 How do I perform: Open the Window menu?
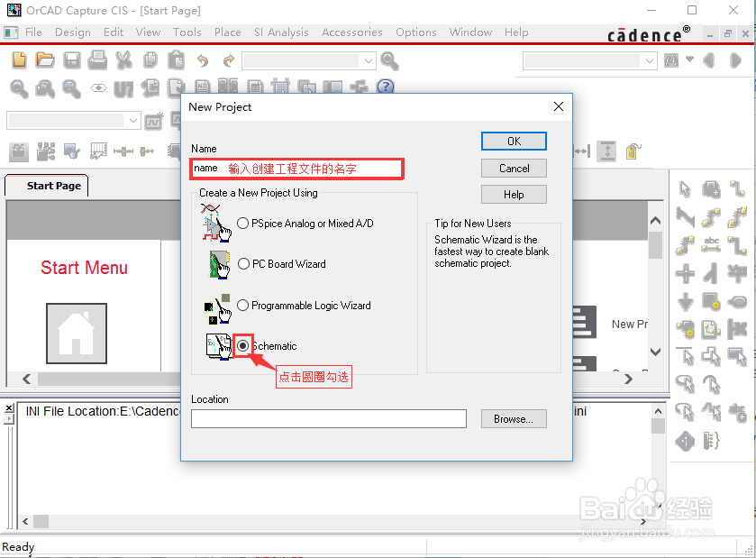pos(470,32)
